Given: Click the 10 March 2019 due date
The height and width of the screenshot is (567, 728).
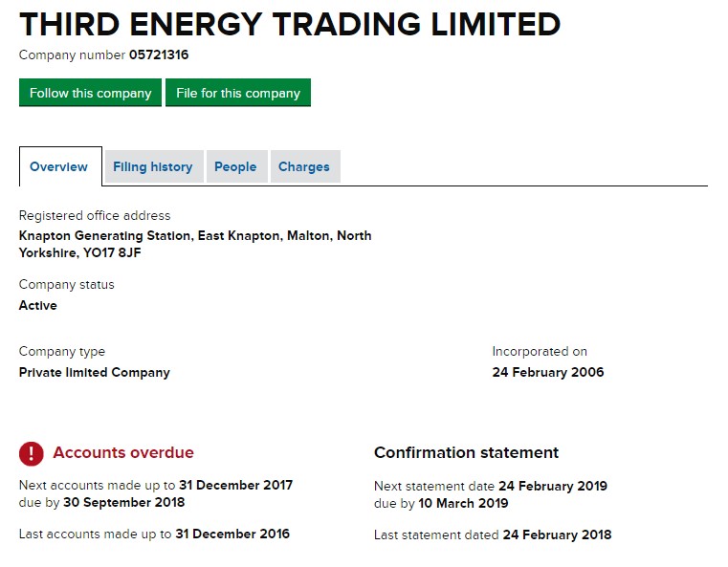Looking at the screenshot, I should pos(464,503).
